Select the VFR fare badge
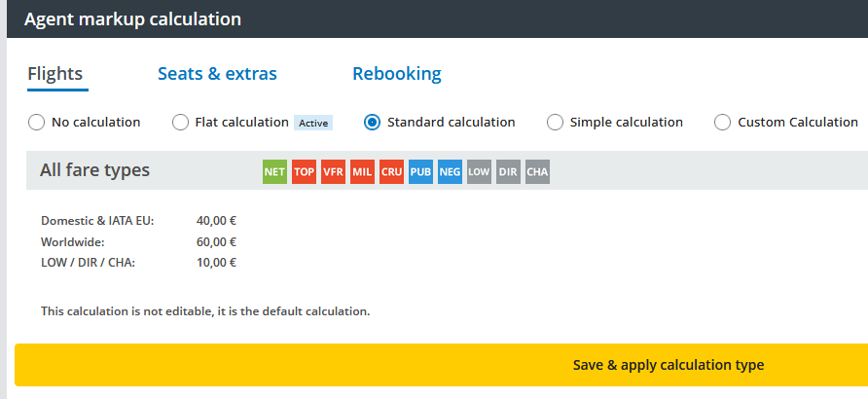This screenshot has height=399, width=868. point(333,172)
